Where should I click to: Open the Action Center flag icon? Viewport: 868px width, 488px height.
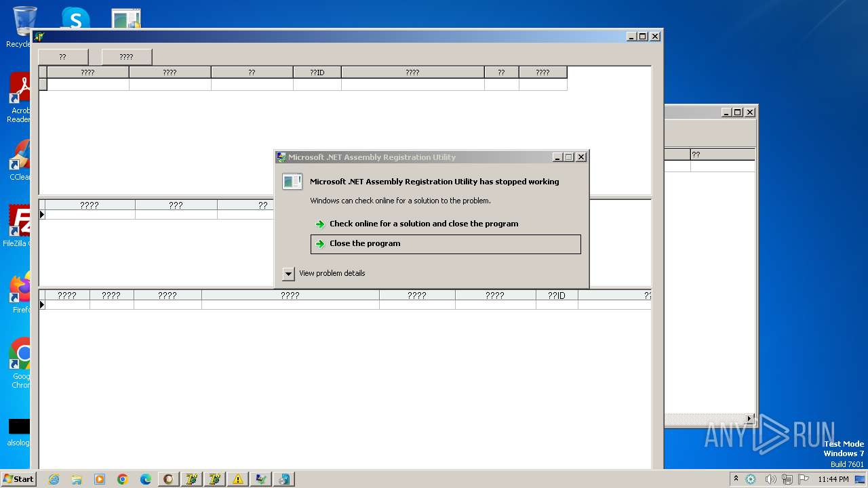[x=804, y=479]
